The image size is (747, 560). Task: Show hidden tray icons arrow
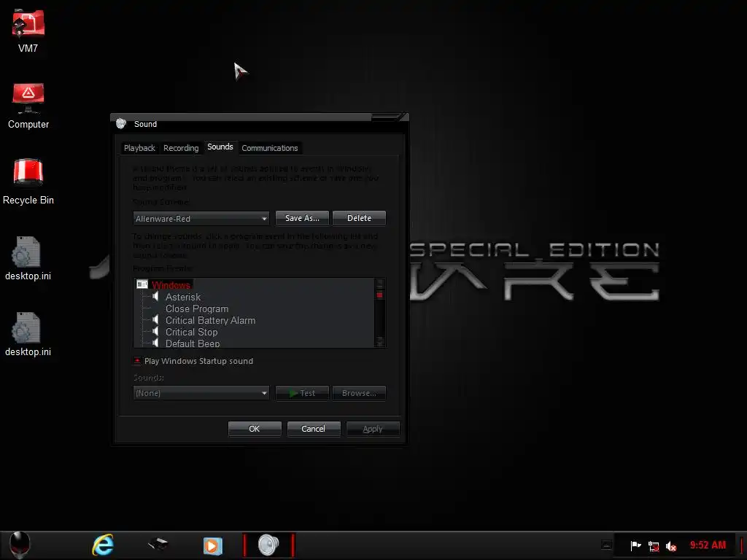606,545
